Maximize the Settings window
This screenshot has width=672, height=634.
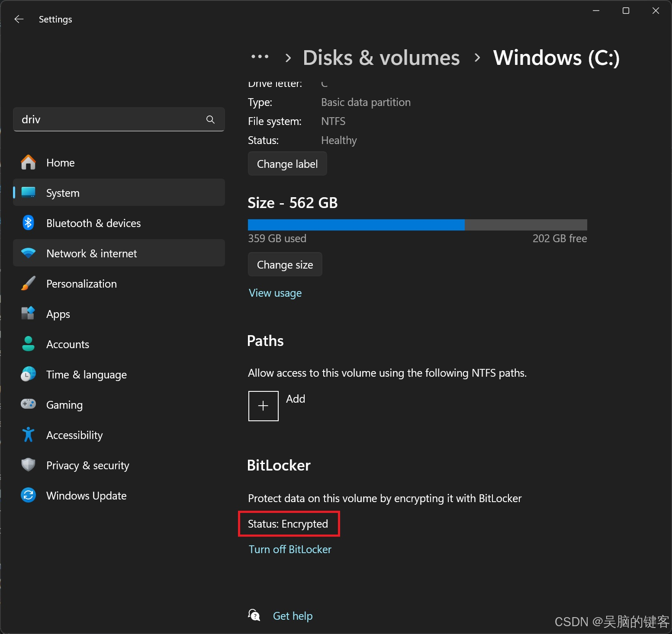coord(626,11)
